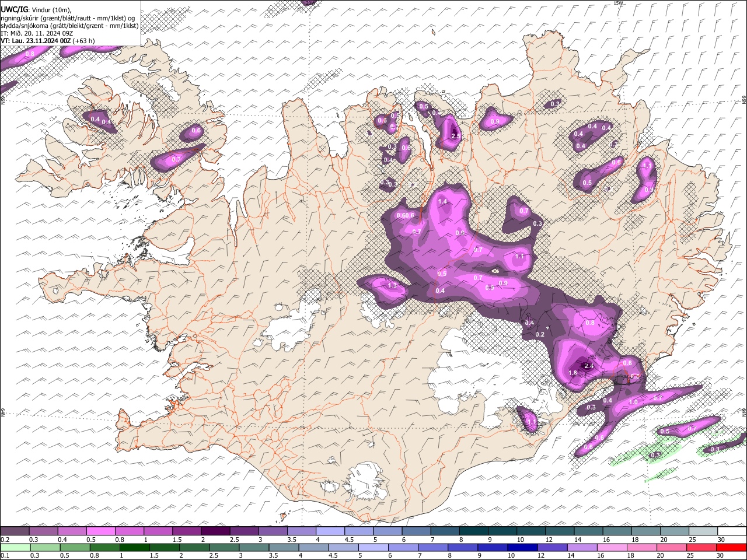Pick the dark purple upper legend swatch labeled 2
The image size is (747, 560).
pyautogui.click(x=215, y=531)
